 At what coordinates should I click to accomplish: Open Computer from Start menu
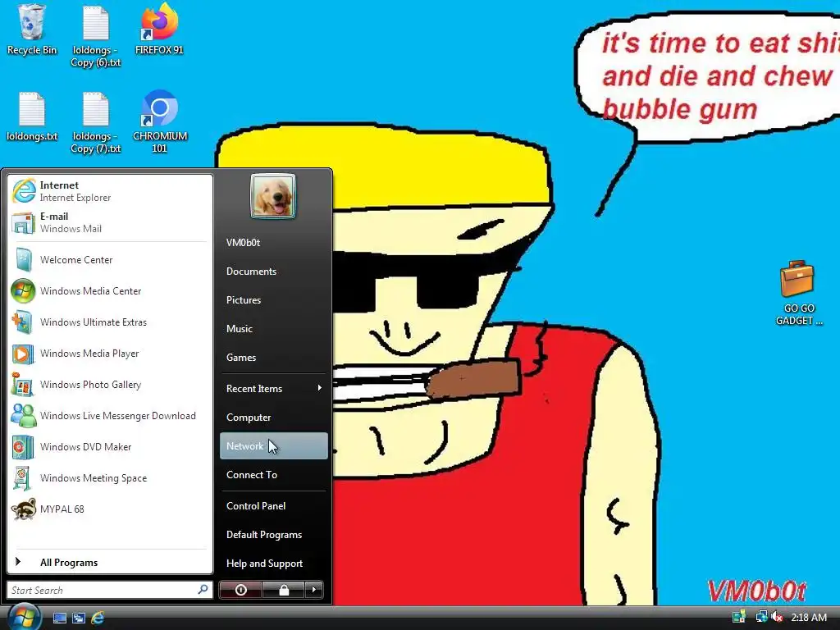coord(274,418)
